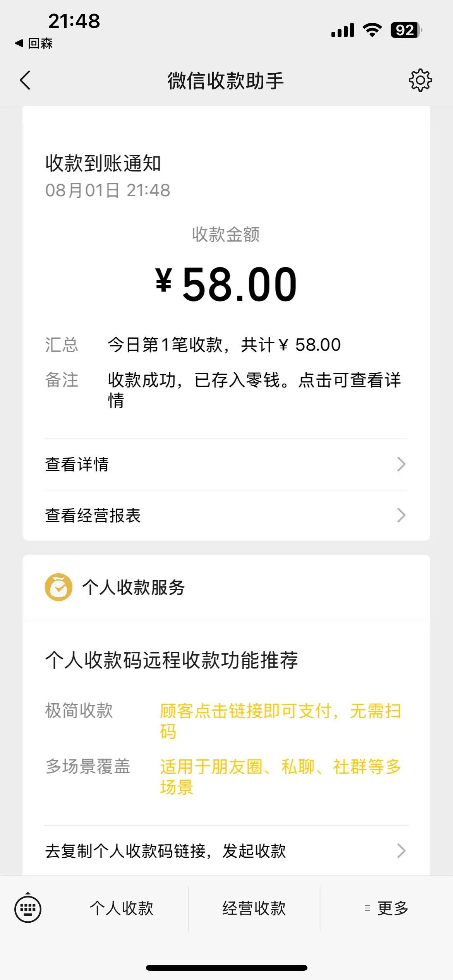453x980 pixels.
Task: Open the 经营收款 bottom menu
Action: point(254,908)
